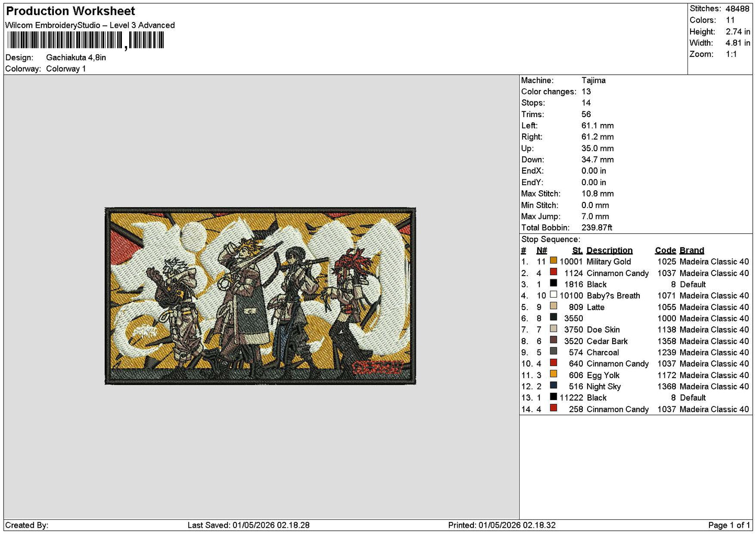This screenshot has width=756, height=534.
Task: Select Up value '35.0 mm'
Action: [597, 149]
